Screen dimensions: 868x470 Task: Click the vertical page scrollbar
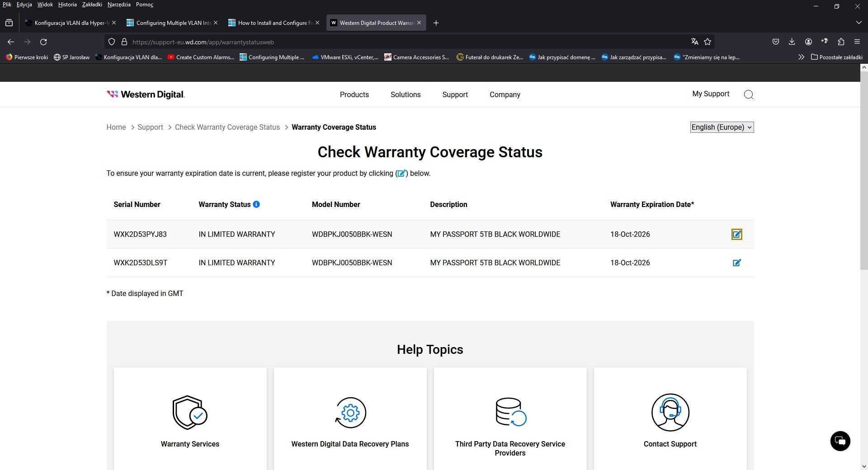[x=863, y=172]
